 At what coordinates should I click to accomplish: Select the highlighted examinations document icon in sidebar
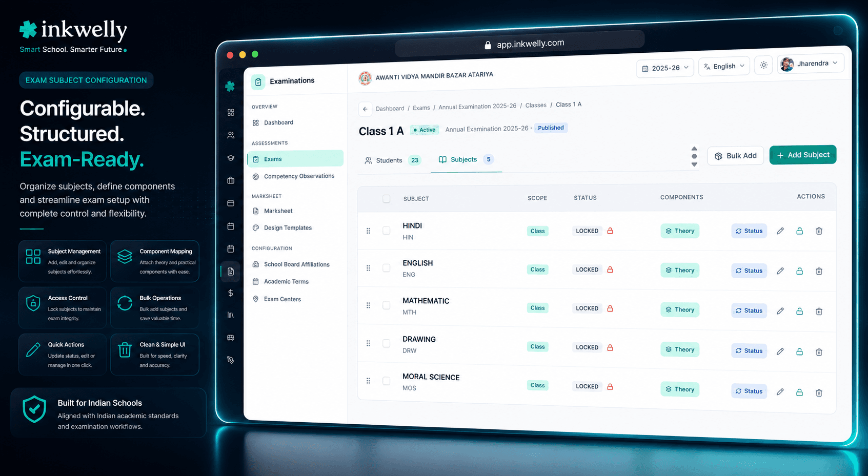231,272
